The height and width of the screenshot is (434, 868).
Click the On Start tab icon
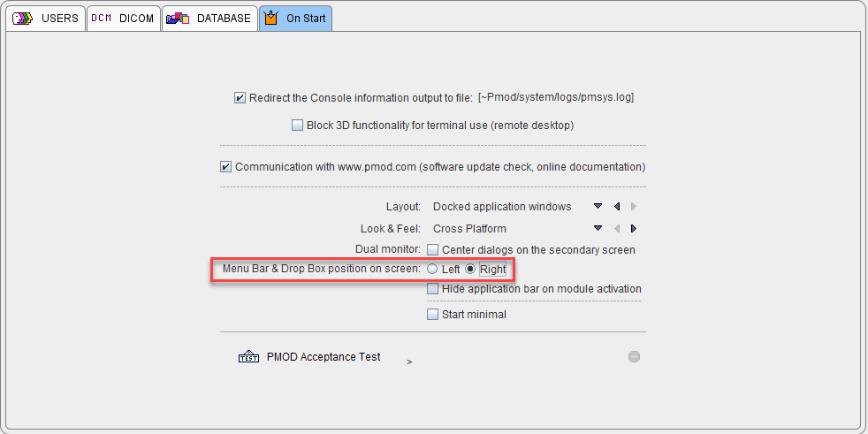(270, 19)
